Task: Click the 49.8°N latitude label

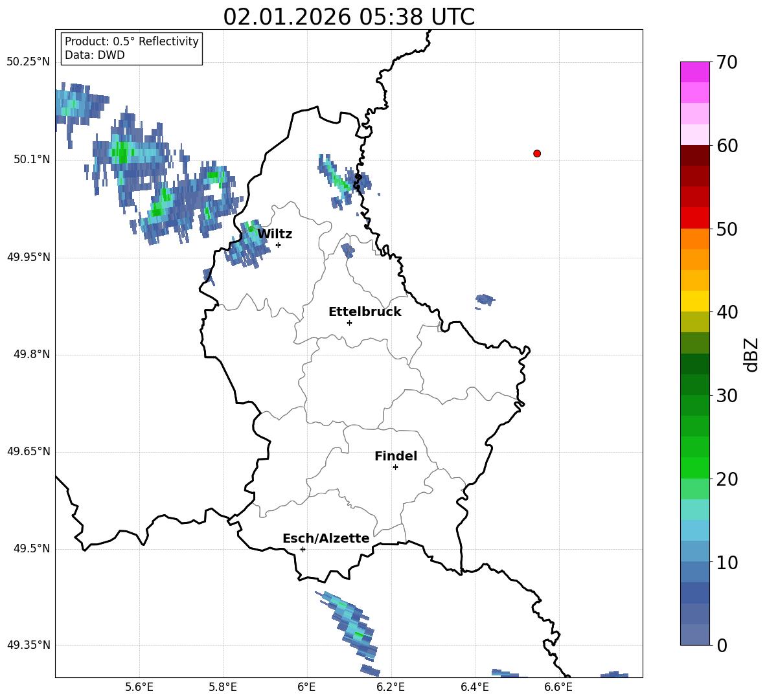Action: [x=32, y=354]
